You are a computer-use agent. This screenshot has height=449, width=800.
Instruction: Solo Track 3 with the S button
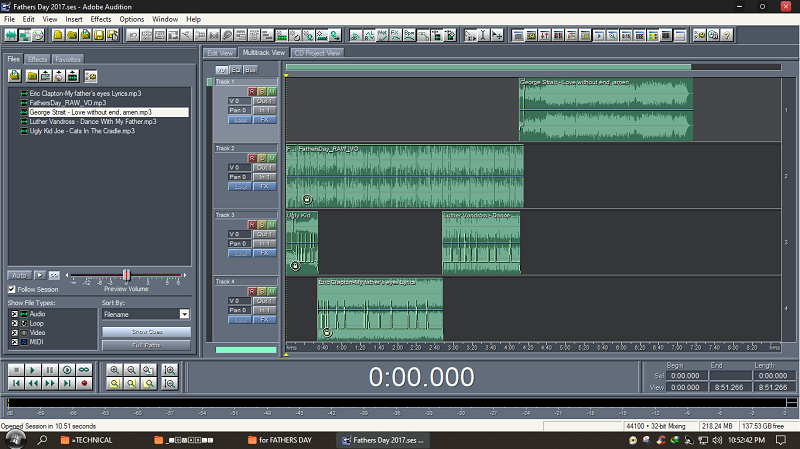click(262, 224)
